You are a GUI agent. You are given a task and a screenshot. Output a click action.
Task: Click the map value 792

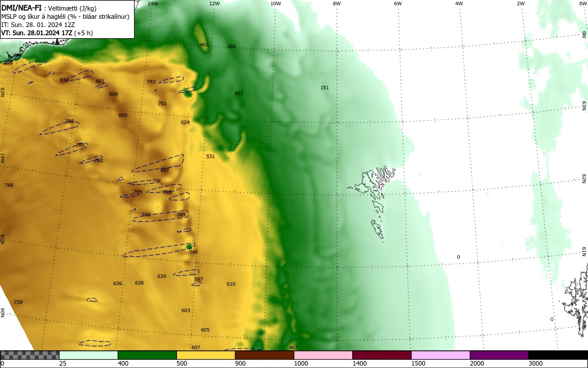[x=69, y=121]
